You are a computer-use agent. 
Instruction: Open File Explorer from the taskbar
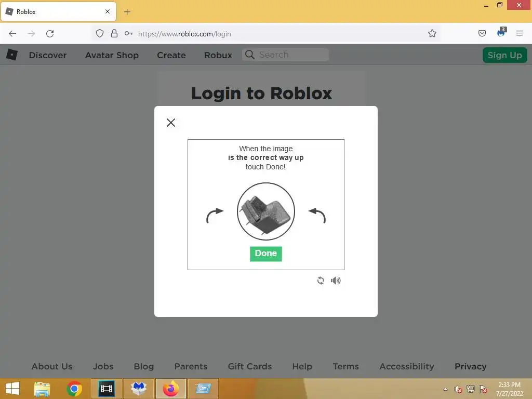(x=42, y=389)
